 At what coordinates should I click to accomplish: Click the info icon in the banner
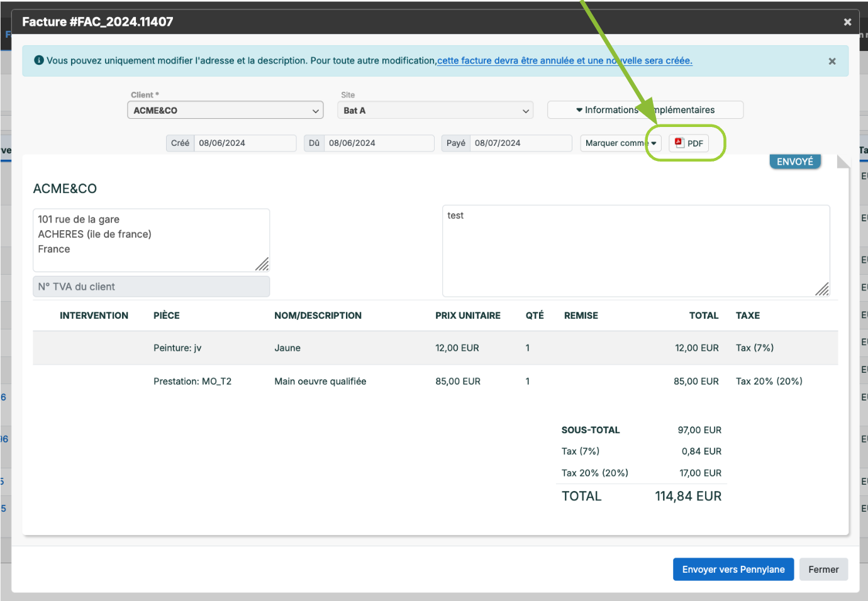pyautogui.click(x=39, y=60)
